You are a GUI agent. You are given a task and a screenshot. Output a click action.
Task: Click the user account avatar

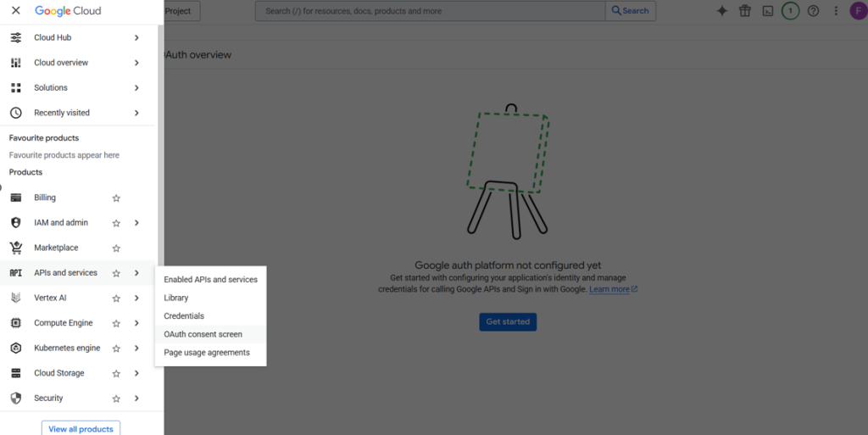point(858,11)
